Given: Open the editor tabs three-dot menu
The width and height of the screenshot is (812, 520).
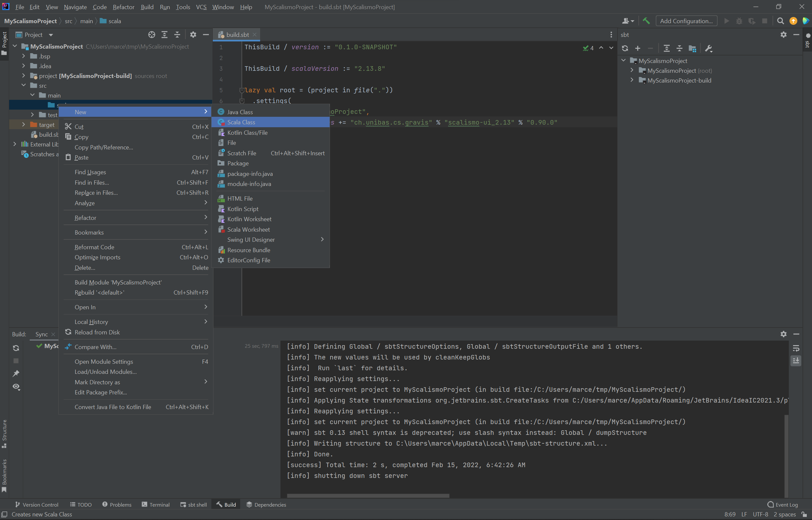Looking at the screenshot, I should [611, 35].
